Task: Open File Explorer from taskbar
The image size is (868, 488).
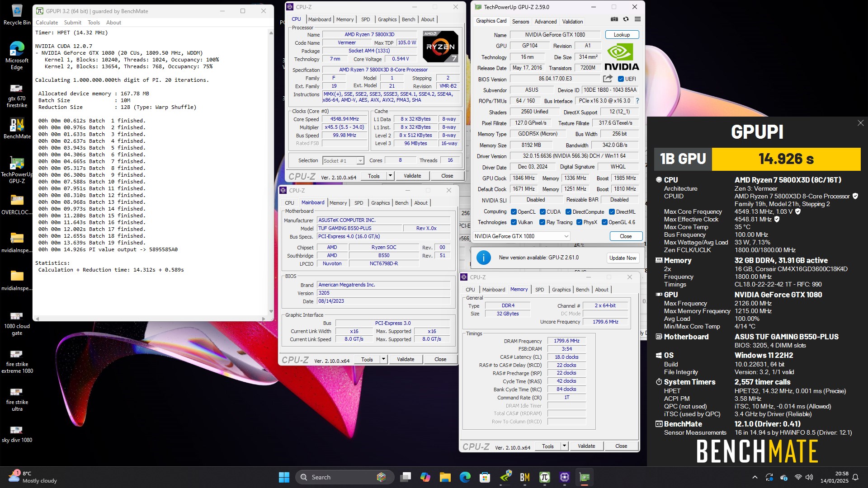Action: (445, 477)
